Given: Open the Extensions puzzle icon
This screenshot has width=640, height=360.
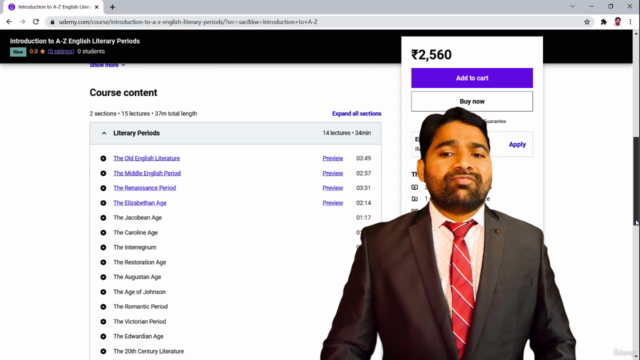Looking at the screenshot, I should (604, 22).
